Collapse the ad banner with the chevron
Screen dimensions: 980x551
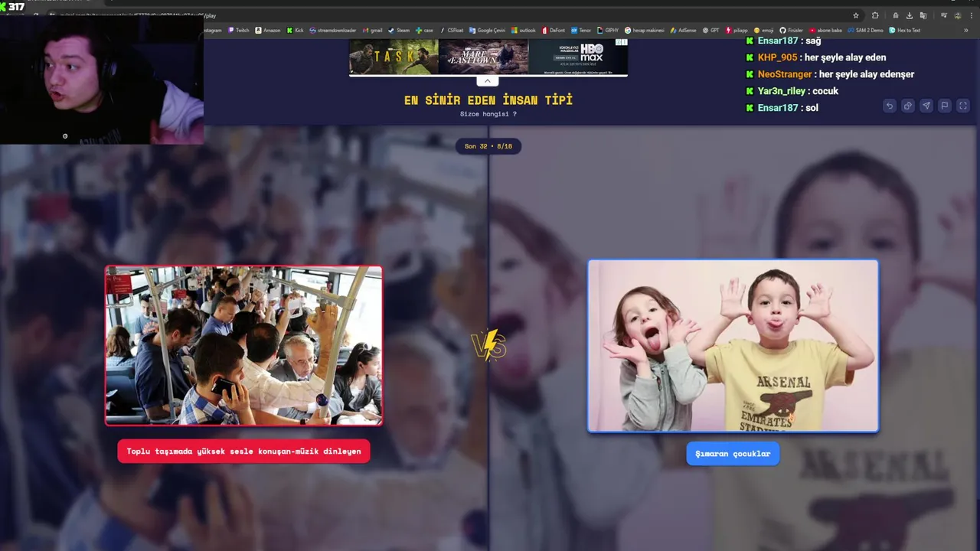[487, 81]
